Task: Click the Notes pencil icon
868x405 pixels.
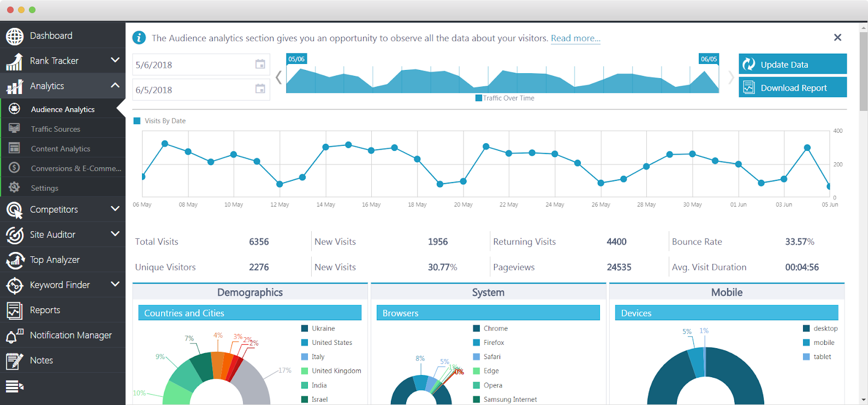Action: coord(15,361)
